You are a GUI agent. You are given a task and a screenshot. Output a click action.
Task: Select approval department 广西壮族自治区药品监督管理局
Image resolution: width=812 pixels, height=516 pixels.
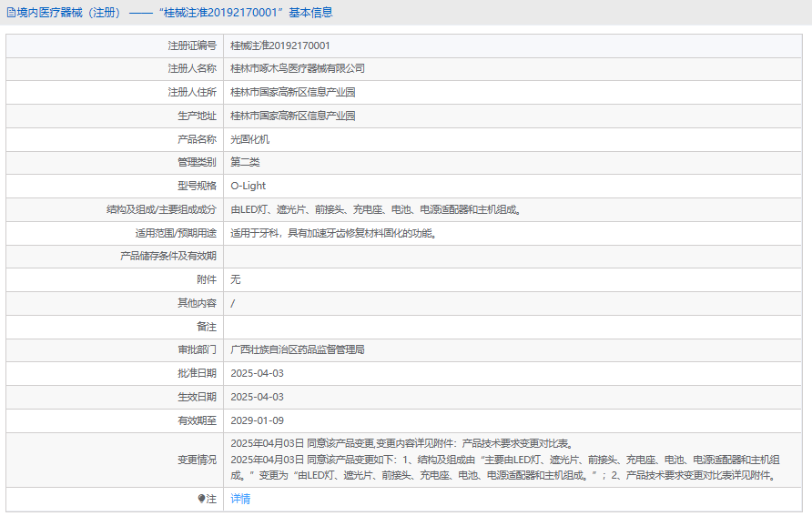pos(298,349)
